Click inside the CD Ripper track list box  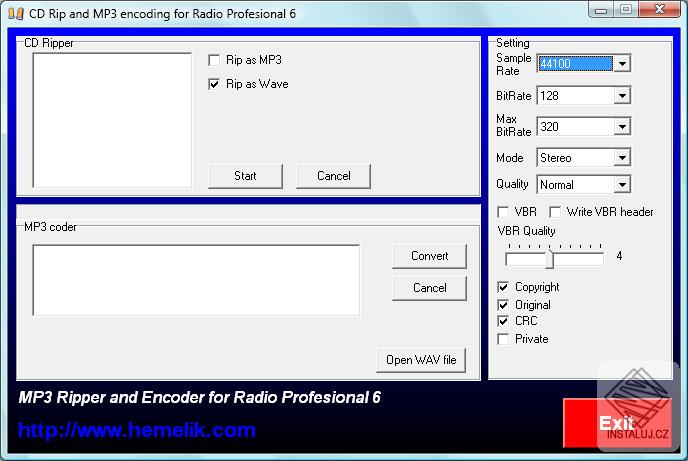pyautogui.click(x=112, y=120)
